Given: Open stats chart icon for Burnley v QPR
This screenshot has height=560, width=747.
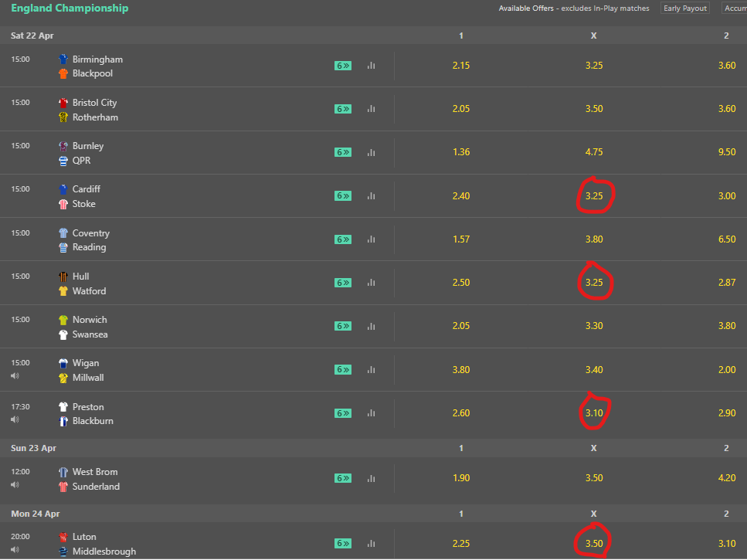Looking at the screenshot, I should pyautogui.click(x=371, y=152).
